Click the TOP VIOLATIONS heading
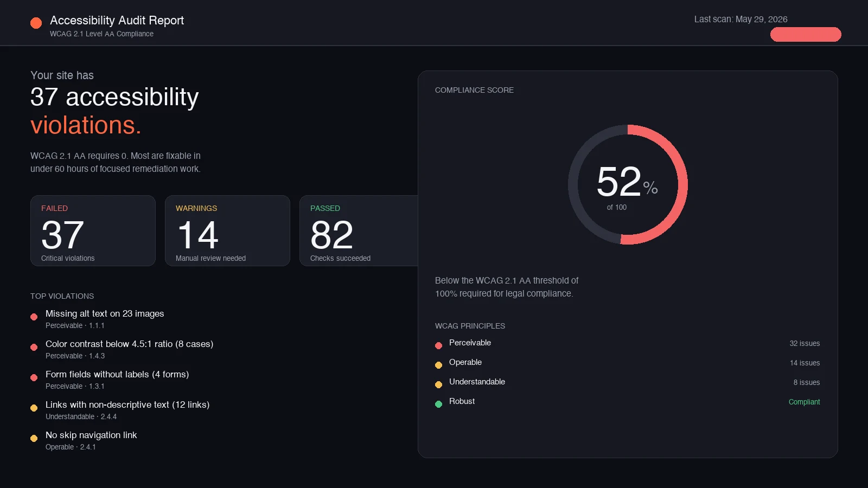The image size is (868, 488). point(62,296)
